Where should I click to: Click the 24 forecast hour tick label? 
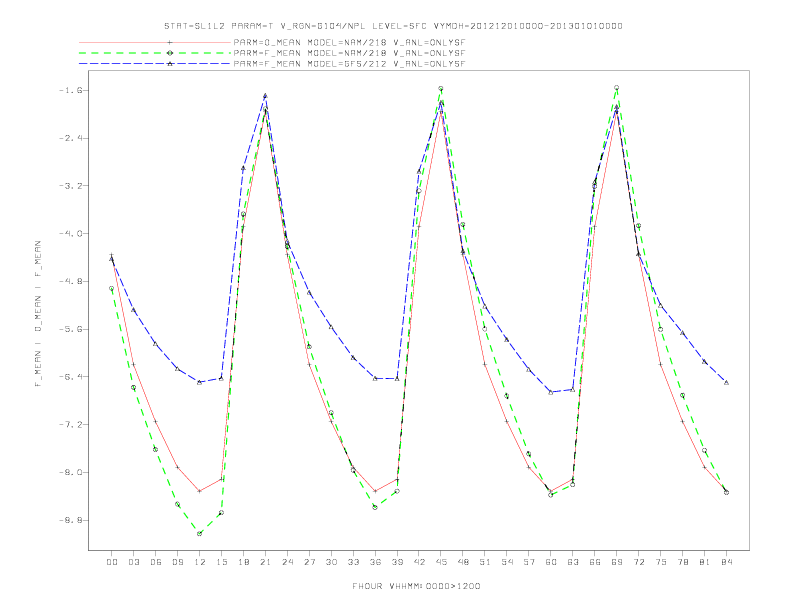pyautogui.click(x=287, y=562)
